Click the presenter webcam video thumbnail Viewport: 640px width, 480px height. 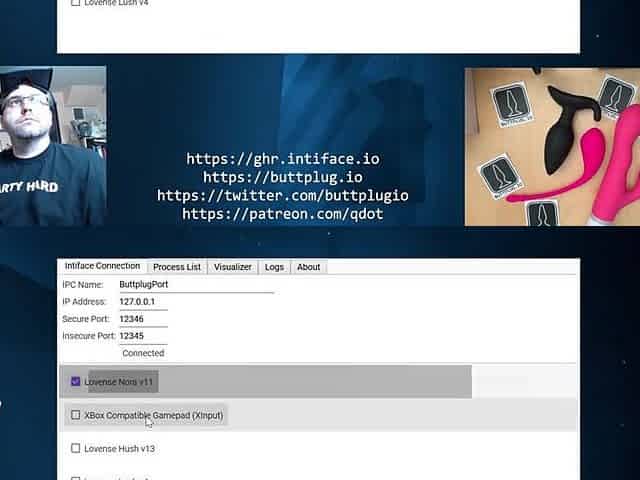(53, 146)
